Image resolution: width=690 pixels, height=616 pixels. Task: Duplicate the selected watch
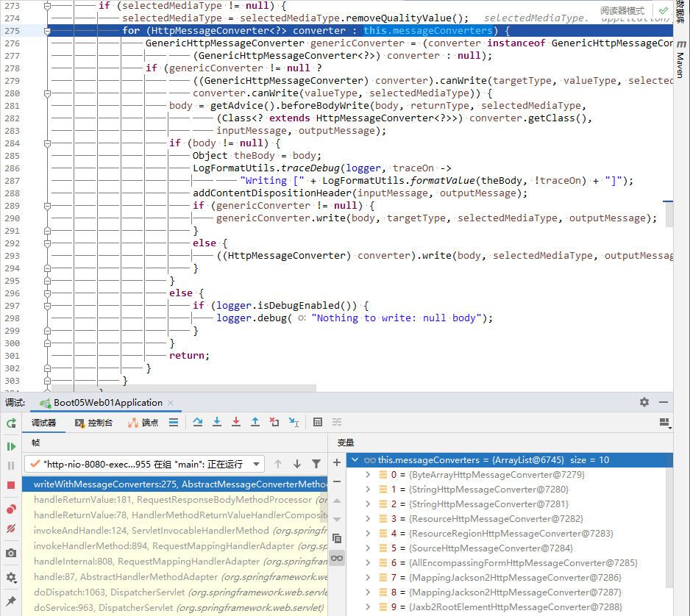coord(337,539)
